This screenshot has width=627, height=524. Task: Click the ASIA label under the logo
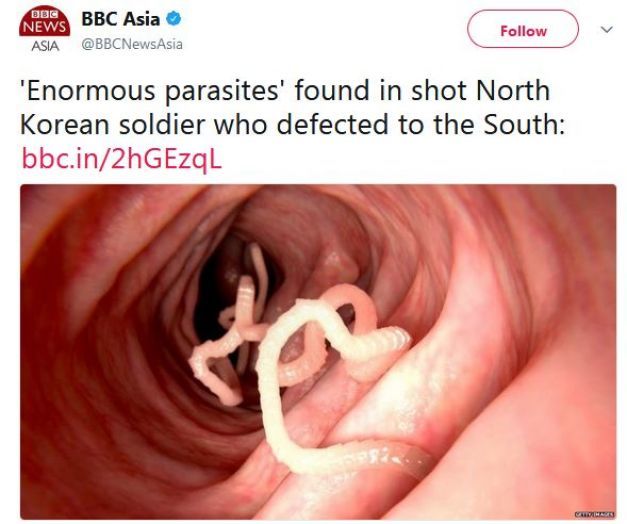pyautogui.click(x=45, y=46)
